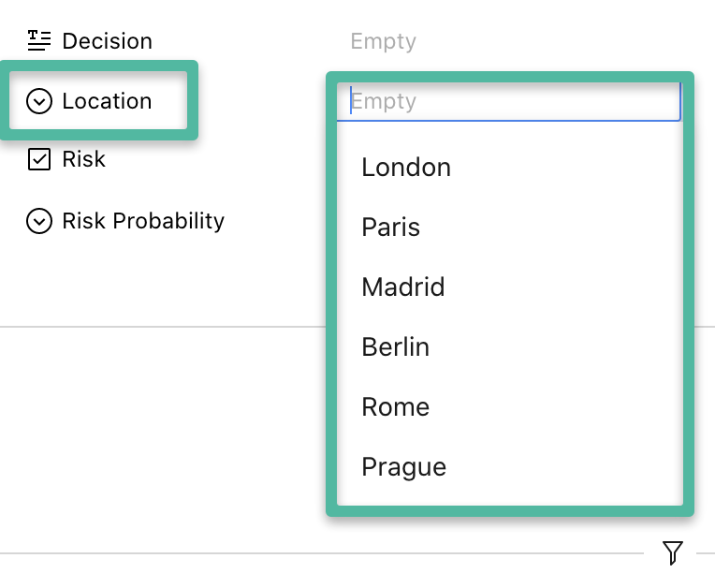This screenshot has width=715, height=588.
Task: Click the Location property name
Action: 107,101
